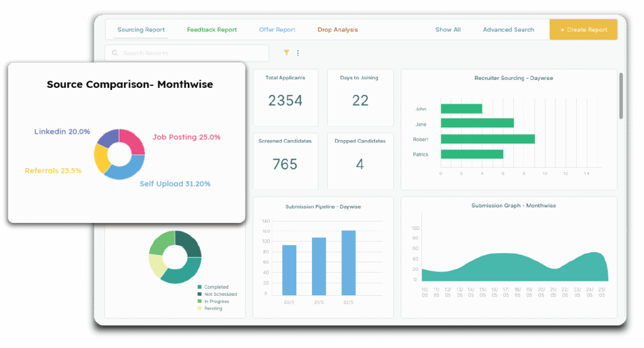Click the Show All link
Screen dimensions: 644x348
[x=448, y=30]
